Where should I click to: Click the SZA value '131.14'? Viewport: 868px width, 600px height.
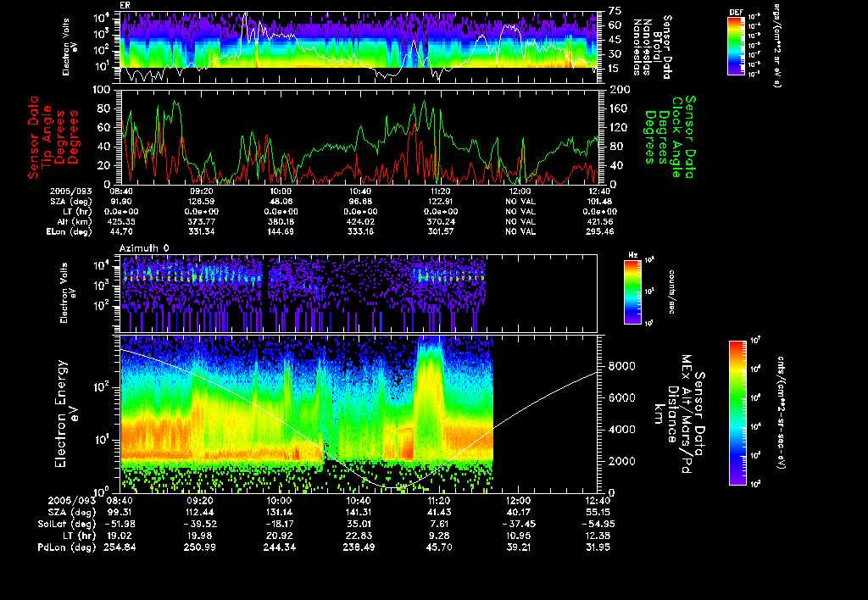tap(279, 512)
